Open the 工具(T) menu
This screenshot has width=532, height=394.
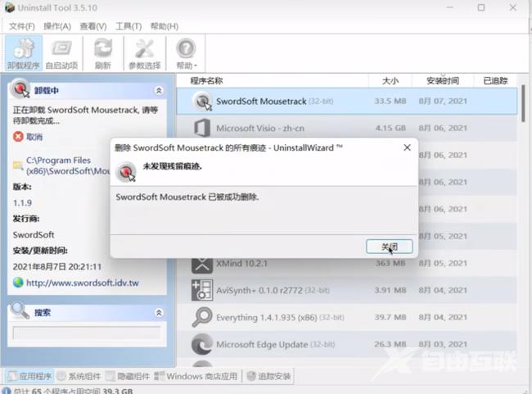tap(128, 26)
